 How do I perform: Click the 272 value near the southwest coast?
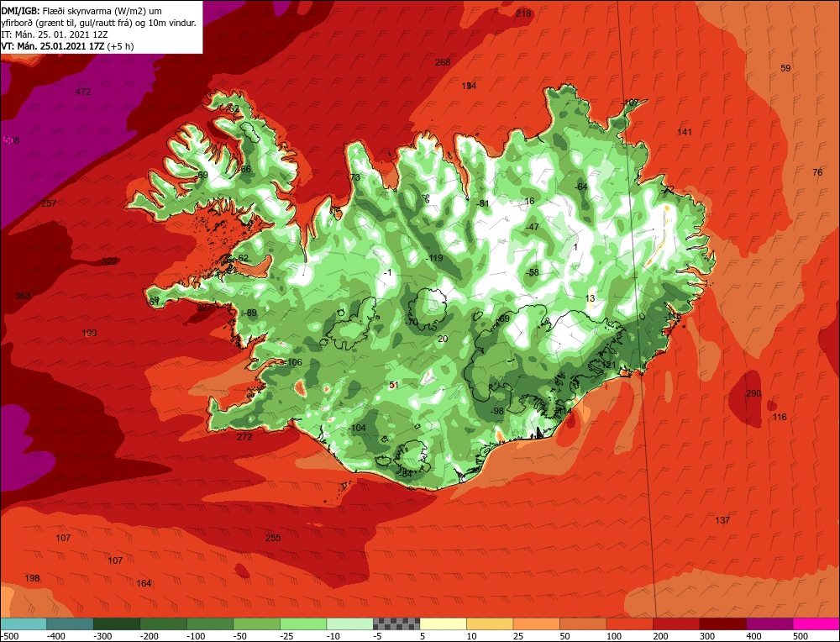[244, 437]
